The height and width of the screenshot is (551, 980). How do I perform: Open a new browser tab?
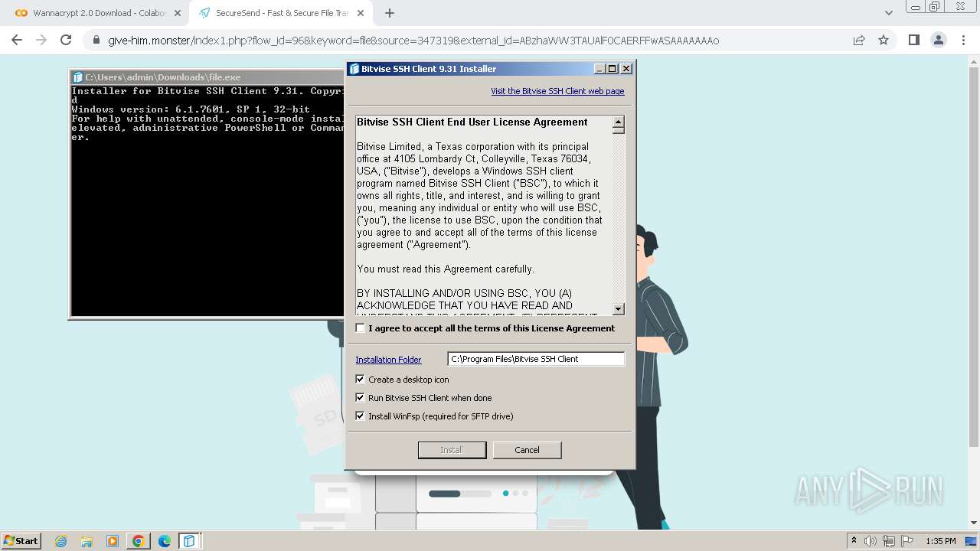[390, 13]
